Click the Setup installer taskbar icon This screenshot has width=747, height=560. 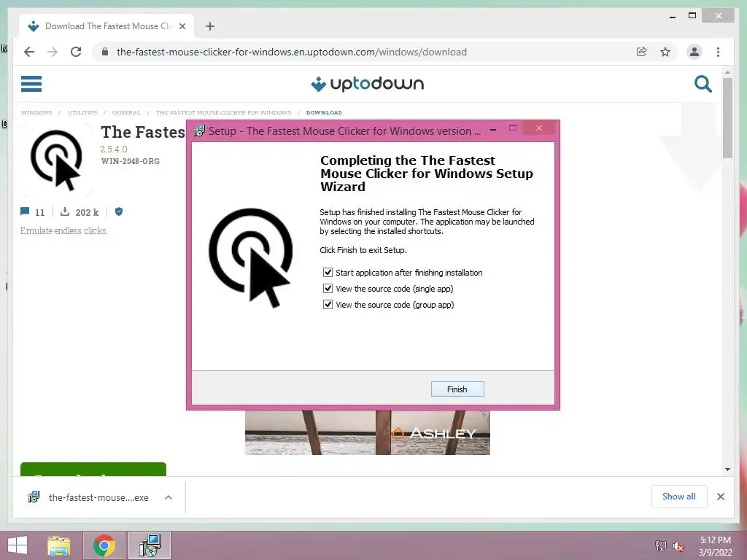click(x=150, y=545)
